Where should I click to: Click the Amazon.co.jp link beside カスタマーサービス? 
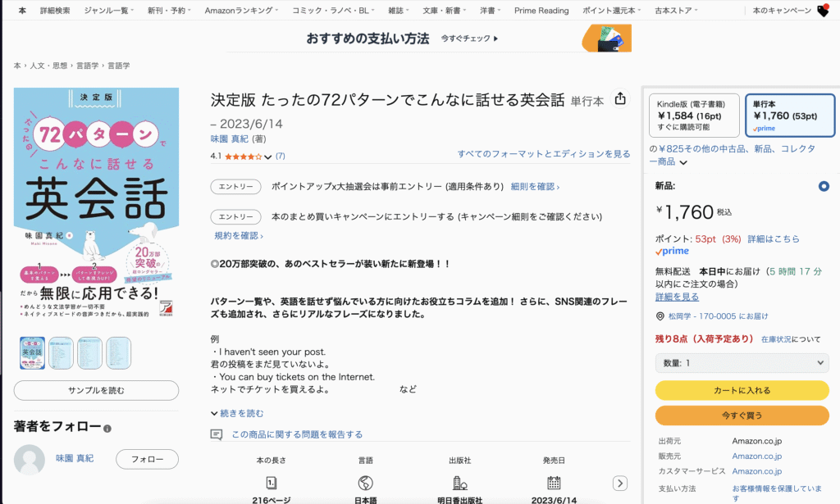pyautogui.click(x=757, y=471)
